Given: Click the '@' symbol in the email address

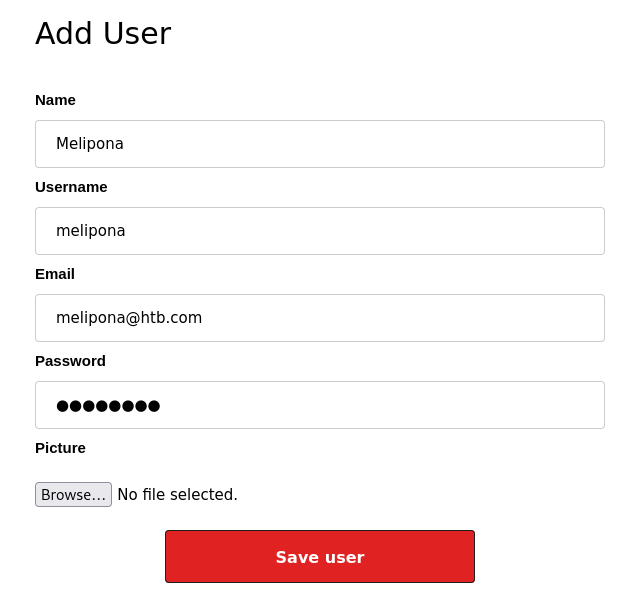Looking at the screenshot, I should (133, 318).
